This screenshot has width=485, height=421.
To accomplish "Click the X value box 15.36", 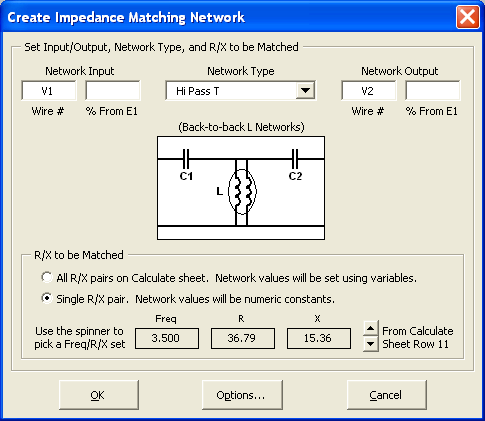I will pyautogui.click(x=319, y=338).
